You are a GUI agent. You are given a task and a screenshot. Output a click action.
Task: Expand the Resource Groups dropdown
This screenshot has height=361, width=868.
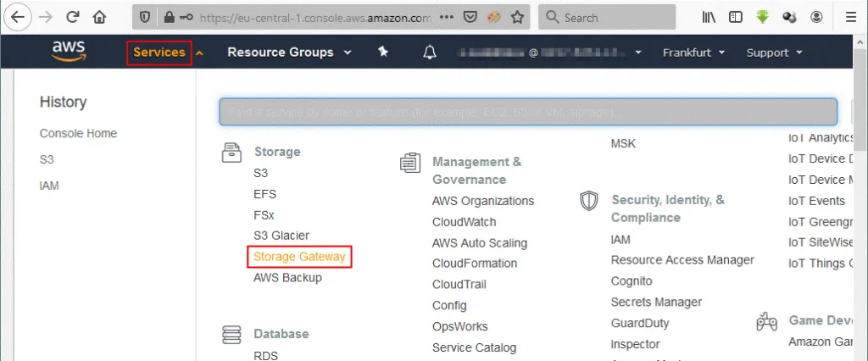[x=288, y=53]
